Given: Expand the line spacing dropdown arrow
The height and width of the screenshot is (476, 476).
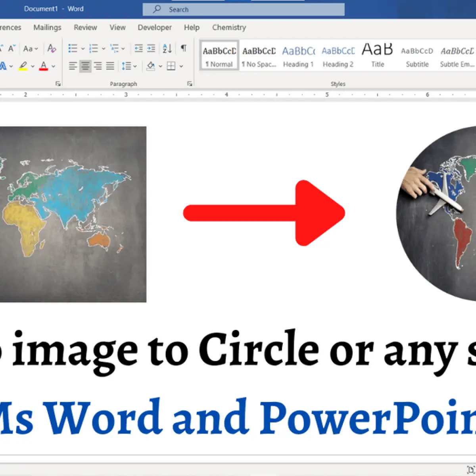Looking at the screenshot, I should pos(135,66).
